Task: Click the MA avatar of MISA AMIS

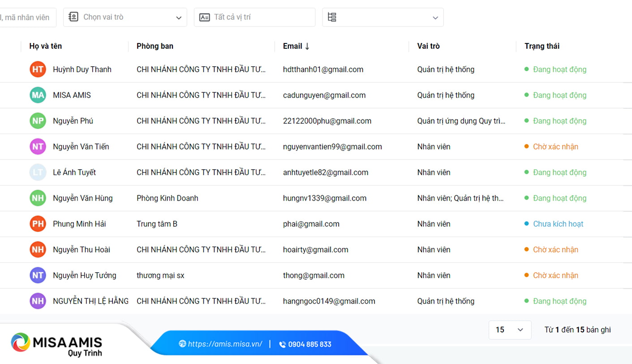Action: pyautogui.click(x=38, y=95)
